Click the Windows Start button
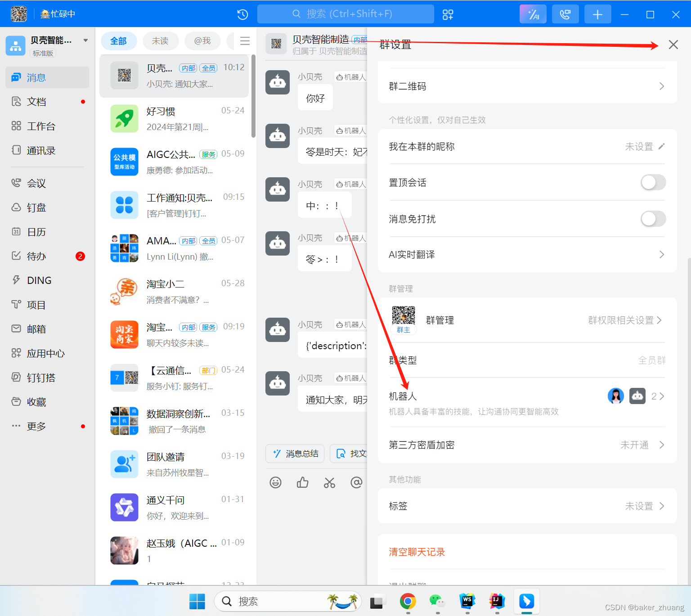The width and height of the screenshot is (691, 616). pyautogui.click(x=197, y=602)
